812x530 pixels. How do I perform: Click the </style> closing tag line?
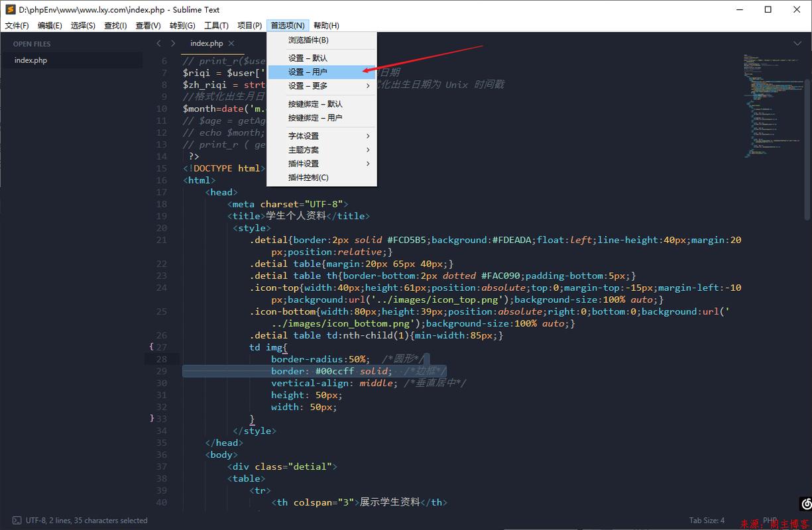255,431
